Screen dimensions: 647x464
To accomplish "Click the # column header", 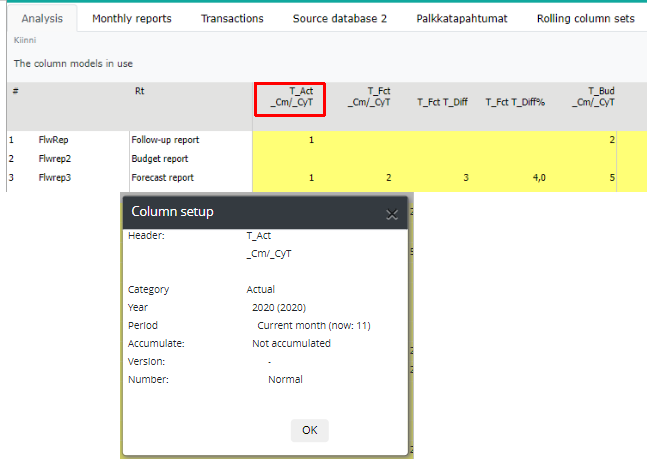I will (15, 91).
